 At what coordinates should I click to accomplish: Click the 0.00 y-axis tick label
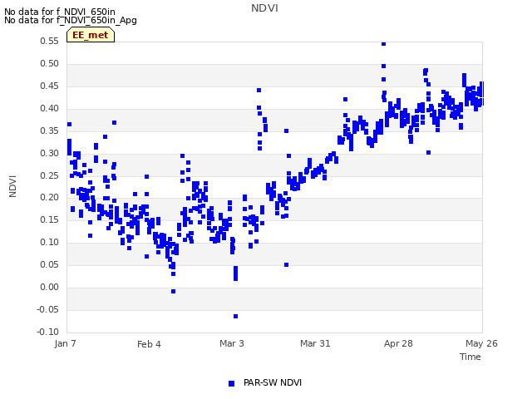click(49, 287)
